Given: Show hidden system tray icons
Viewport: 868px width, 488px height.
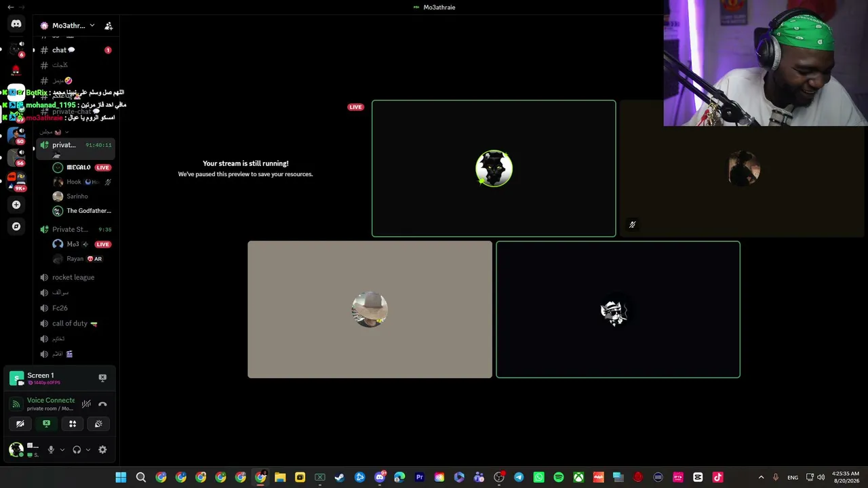Looking at the screenshot, I should point(761,477).
